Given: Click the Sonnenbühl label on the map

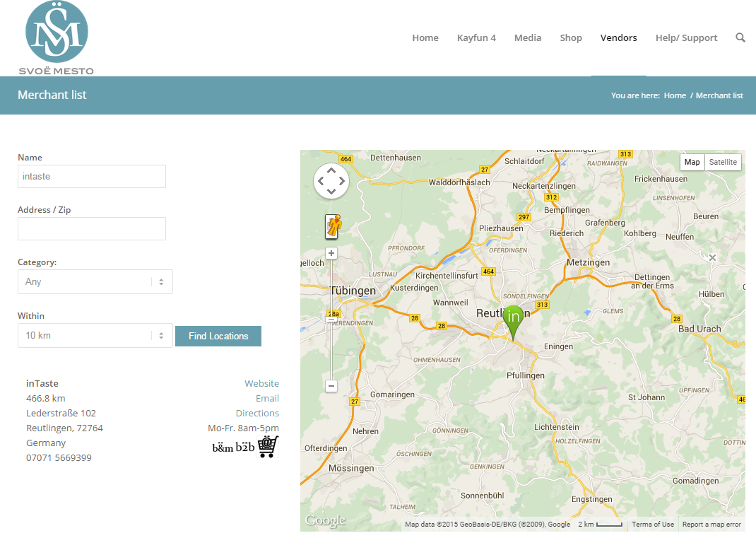Looking at the screenshot, I should tap(482, 496).
